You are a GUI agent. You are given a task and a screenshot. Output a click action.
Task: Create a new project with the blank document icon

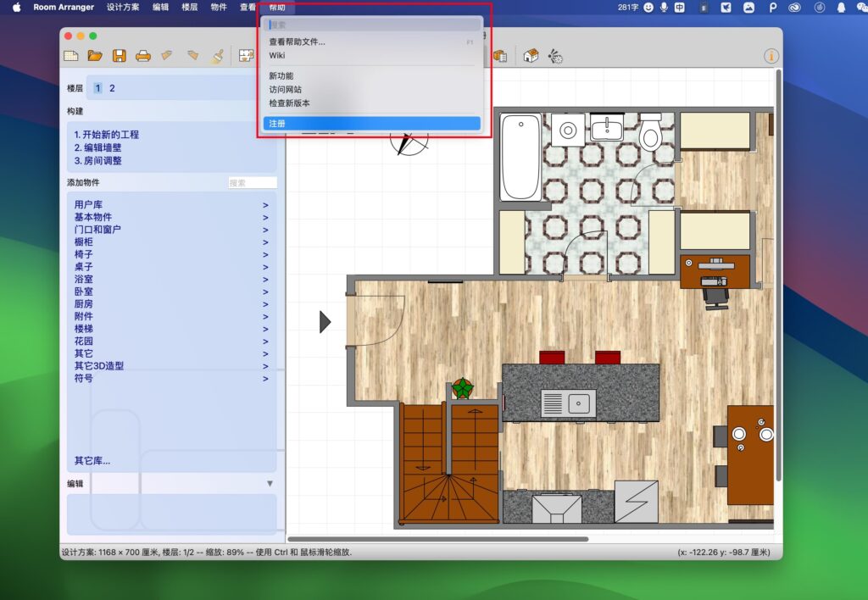(x=72, y=55)
